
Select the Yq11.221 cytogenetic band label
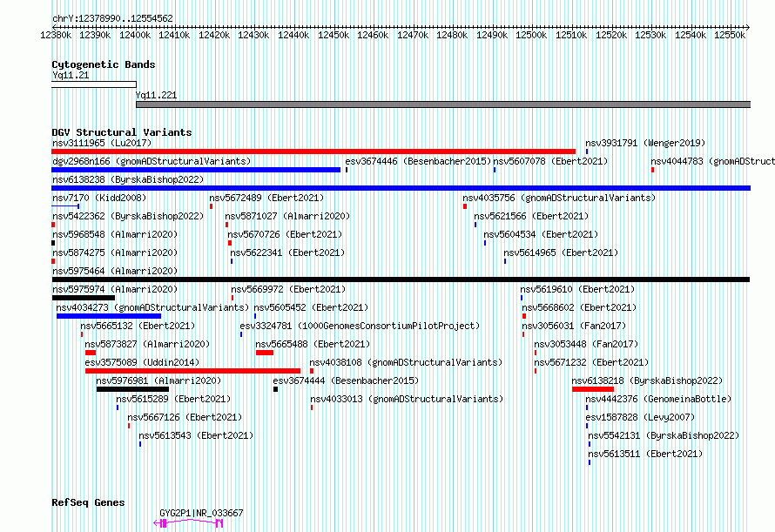pos(156,95)
